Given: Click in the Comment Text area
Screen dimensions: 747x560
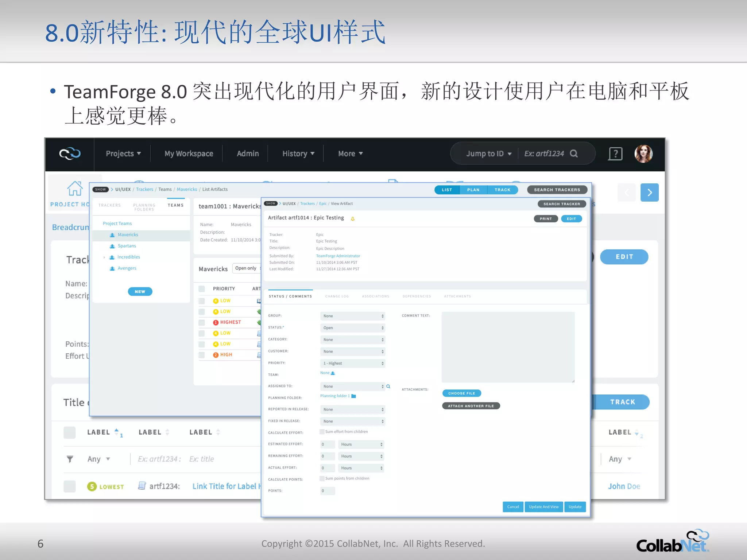Looking at the screenshot, I should click(508, 347).
